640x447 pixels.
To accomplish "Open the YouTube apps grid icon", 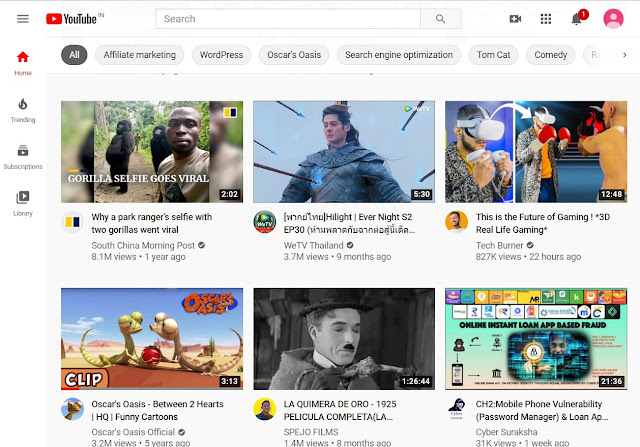I will click(546, 19).
